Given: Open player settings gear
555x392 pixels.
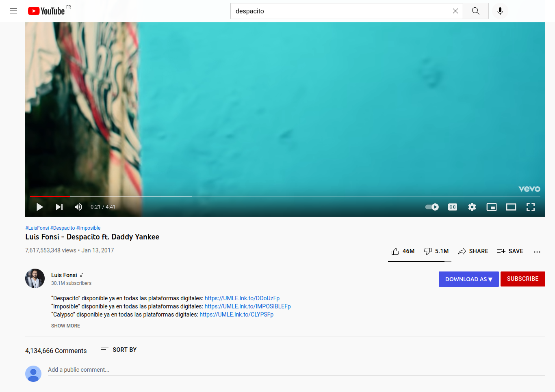Looking at the screenshot, I should [472, 207].
